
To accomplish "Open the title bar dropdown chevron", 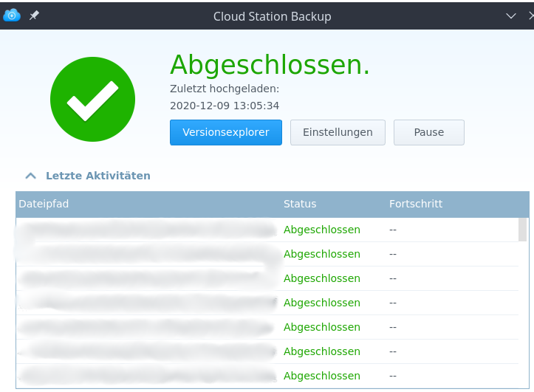I will pyautogui.click(x=511, y=16).
